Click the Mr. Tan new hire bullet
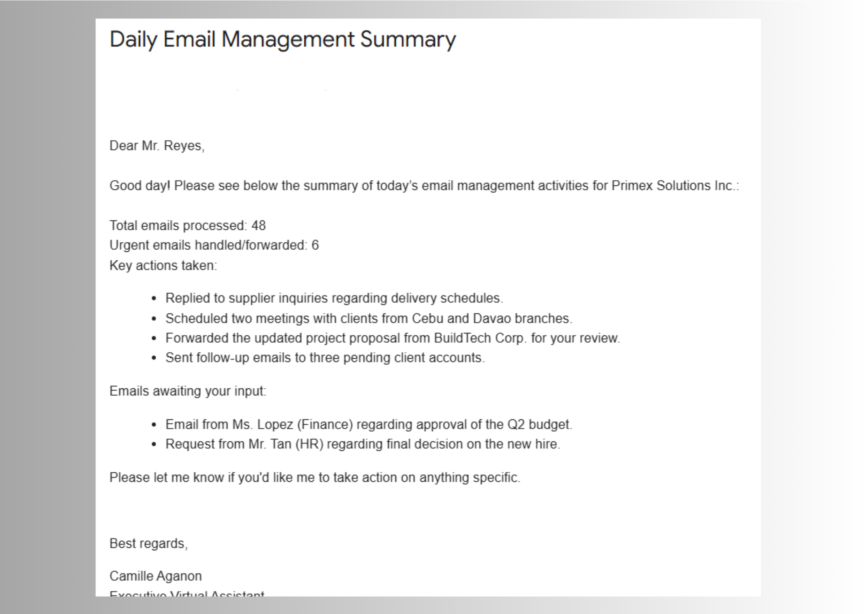The height and width of the screenshot is (614, 868). (362, 444)
